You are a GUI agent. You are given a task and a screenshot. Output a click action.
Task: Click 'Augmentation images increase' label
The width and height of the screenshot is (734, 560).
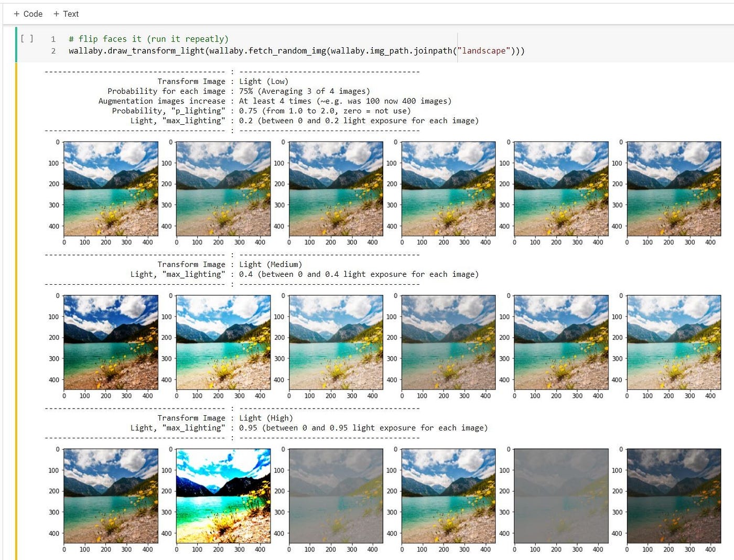tap(162, 101)
